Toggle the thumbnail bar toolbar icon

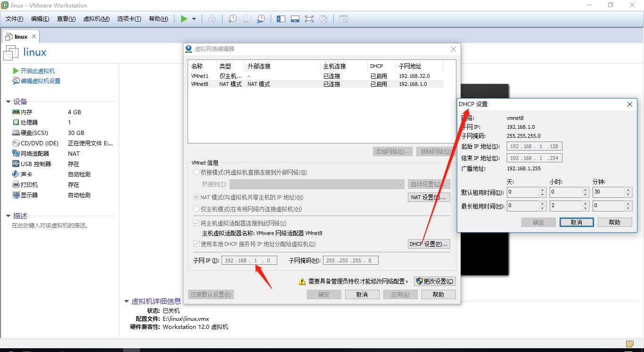[x=295, y=19]
